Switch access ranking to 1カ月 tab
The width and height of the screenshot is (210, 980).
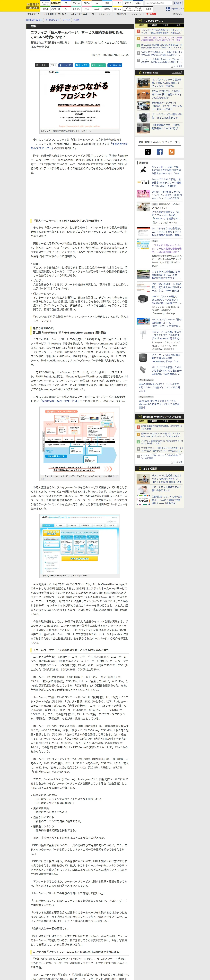(x=178, y=25)
